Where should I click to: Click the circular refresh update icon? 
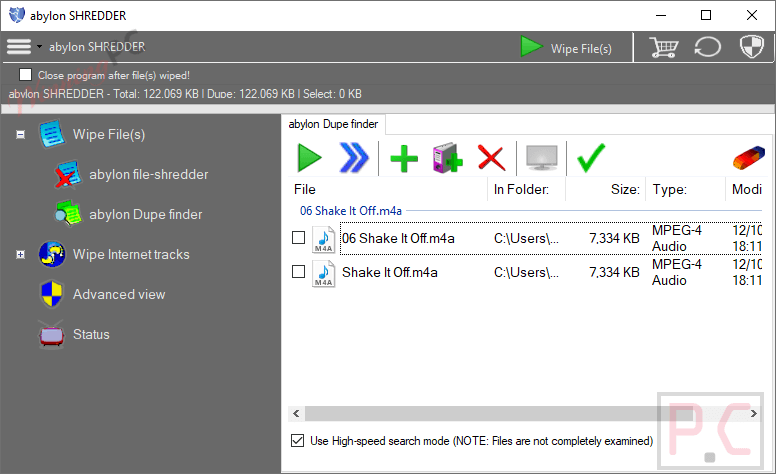click(708, 47)
